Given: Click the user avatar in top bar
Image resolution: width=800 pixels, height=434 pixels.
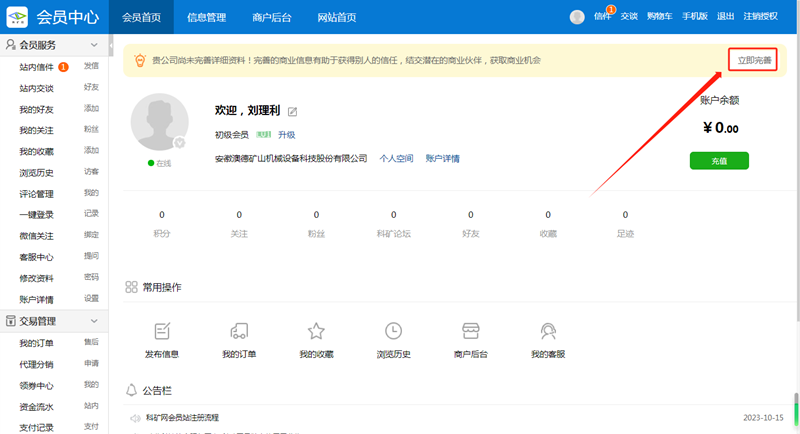Looking at the screenshot, I should point(577,17).
